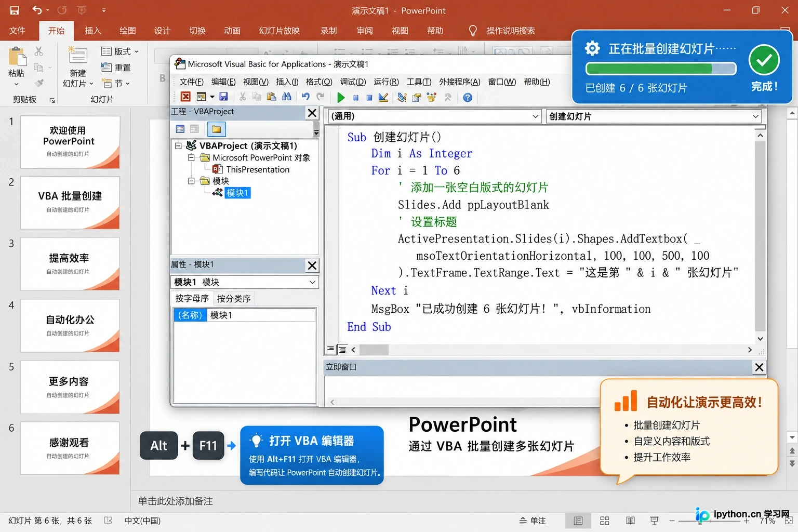Switch to Full Module View button at code bottom
The image size is (798, 532).
click(x=342, y=350)
